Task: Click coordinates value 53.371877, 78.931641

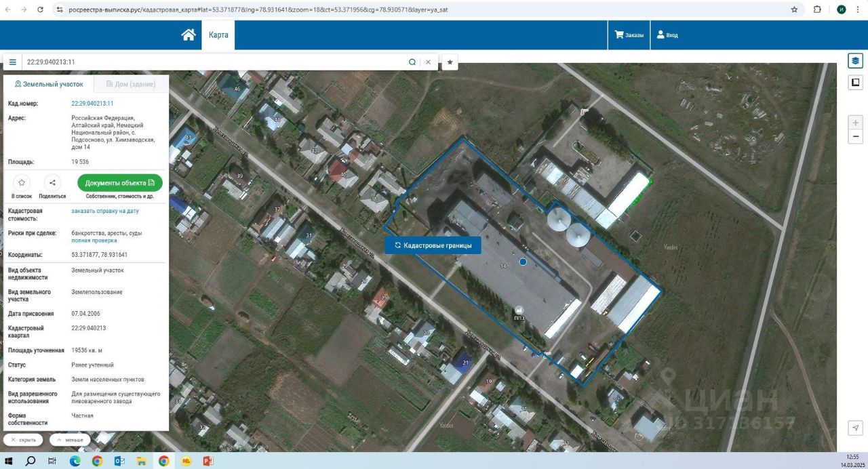Action: coord(99,255)
